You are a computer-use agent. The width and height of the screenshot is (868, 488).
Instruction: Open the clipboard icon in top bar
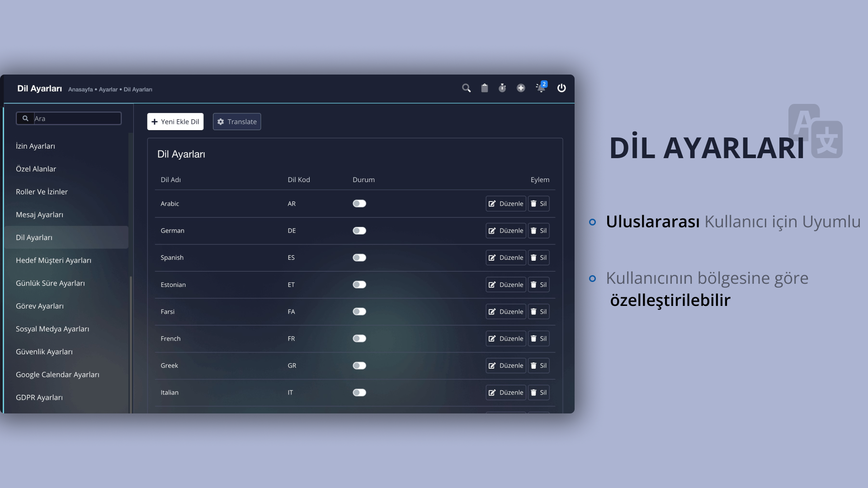tap(484, 88)
